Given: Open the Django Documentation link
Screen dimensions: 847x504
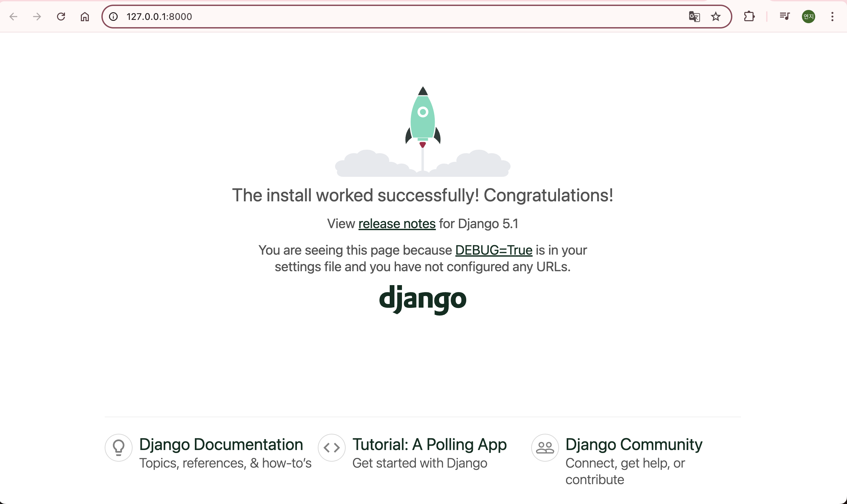Looking at the screenshot, I should (221, 445).
